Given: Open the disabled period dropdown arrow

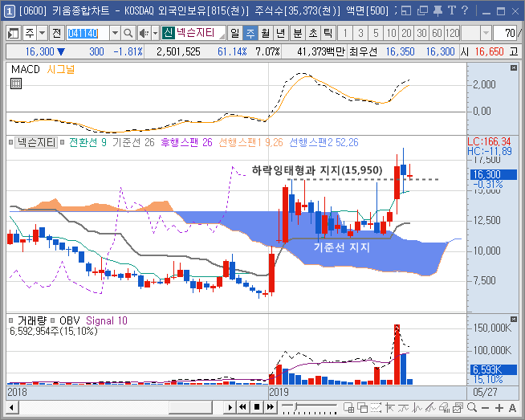Looking at the screenshot, I should [486, 33].
